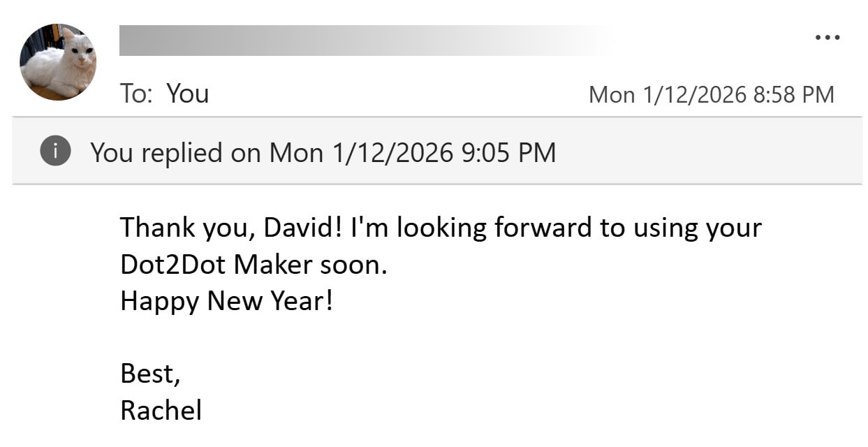Click the "Rachel" signature
The width and height of the screenshot is (868, 447).
coord(161,410)
